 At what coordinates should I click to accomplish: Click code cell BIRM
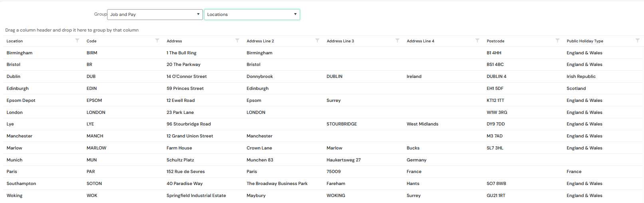click(92, 53)
